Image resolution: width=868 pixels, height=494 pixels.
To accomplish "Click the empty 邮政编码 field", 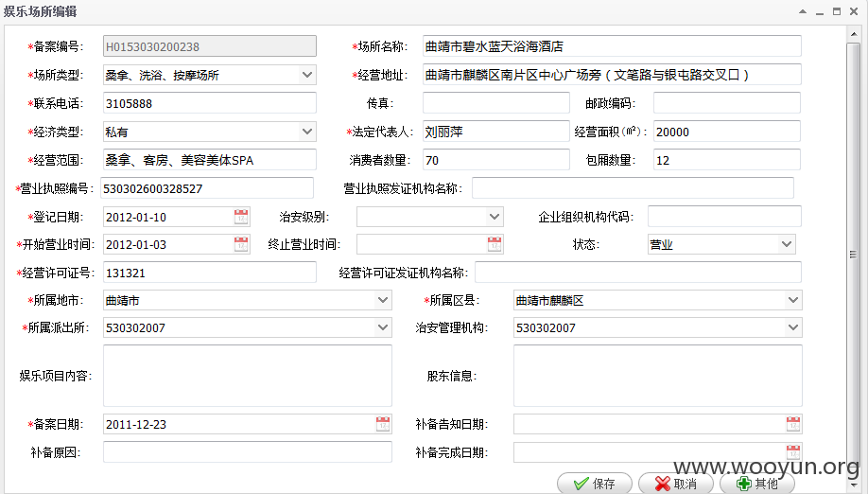I will [727, 103].
